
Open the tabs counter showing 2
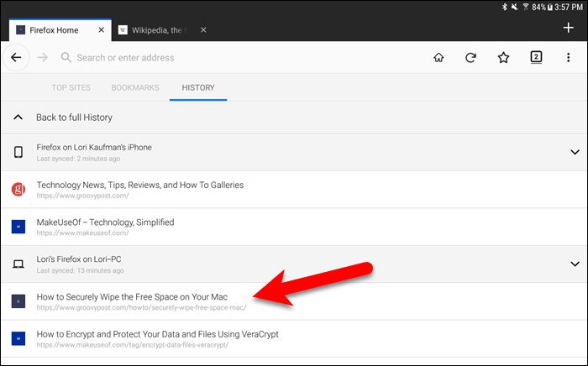[536, 57]
